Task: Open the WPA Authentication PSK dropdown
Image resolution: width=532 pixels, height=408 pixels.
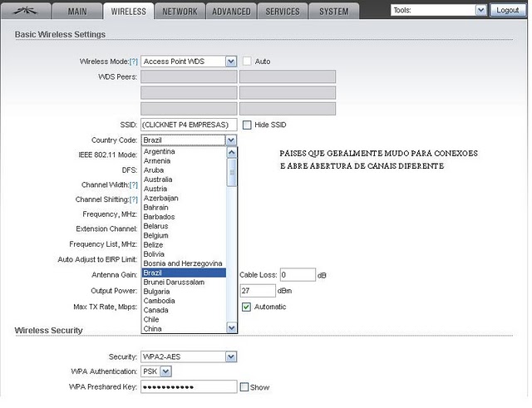Action: [156, 371]
